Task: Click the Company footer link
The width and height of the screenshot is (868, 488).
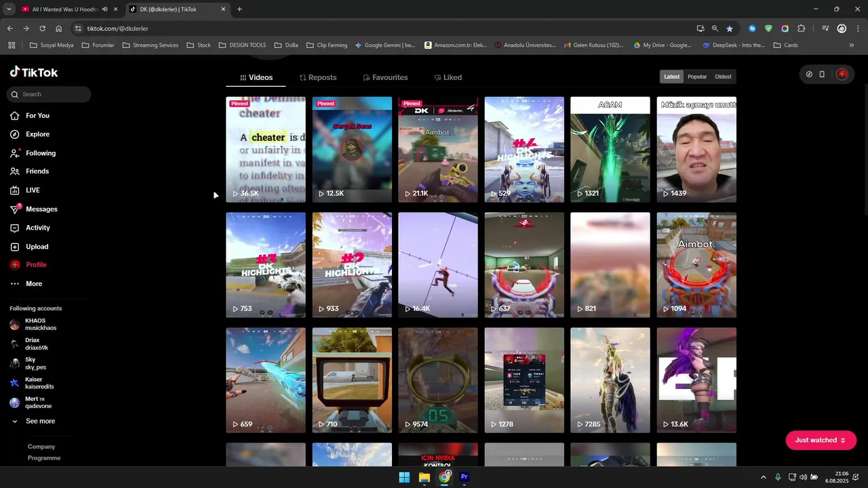Action: click(x=41, y=447)
